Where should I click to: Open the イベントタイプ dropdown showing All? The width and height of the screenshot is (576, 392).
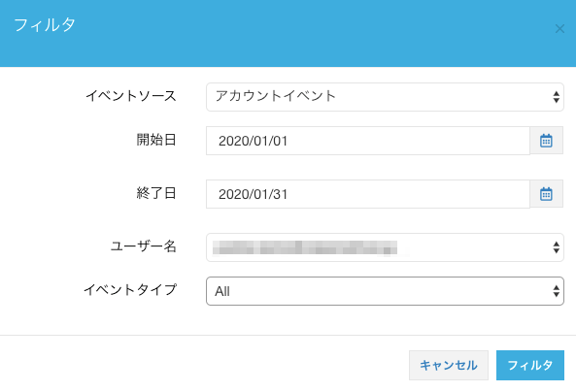pyautogui.click(x=385, y=291)
